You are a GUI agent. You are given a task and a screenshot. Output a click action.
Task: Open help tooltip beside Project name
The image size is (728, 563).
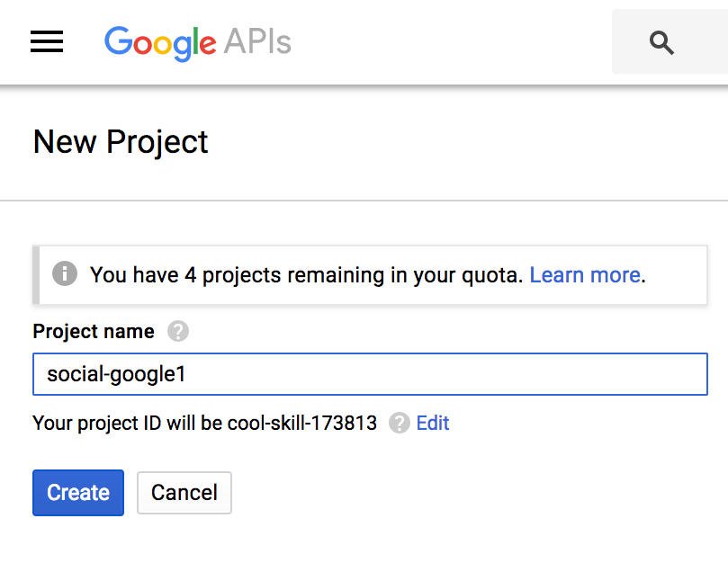point(178,331)
